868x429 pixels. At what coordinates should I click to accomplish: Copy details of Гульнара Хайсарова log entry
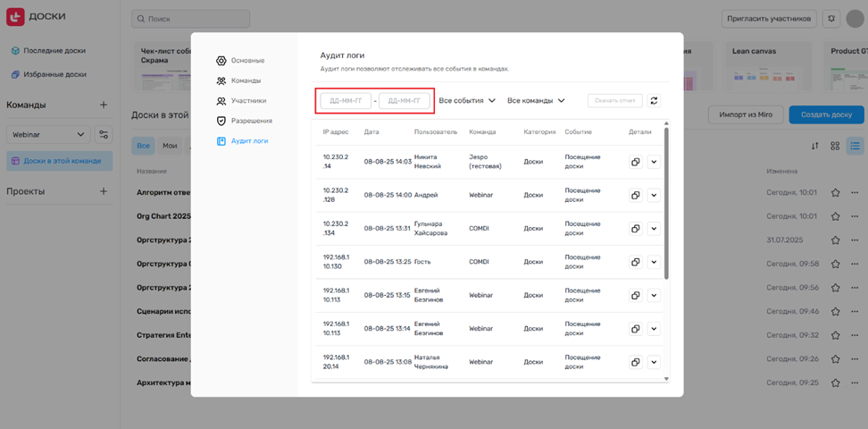[x=635, y=229]
